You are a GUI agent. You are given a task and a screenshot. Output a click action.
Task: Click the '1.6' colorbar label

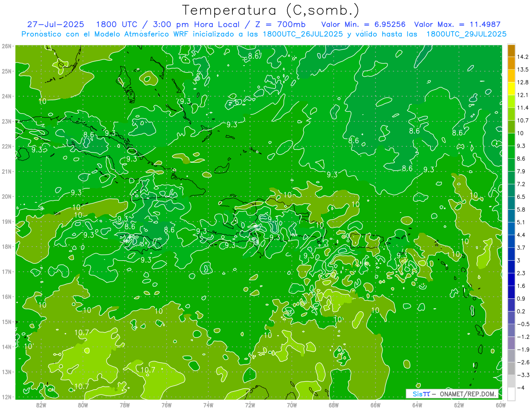(521, 286)
